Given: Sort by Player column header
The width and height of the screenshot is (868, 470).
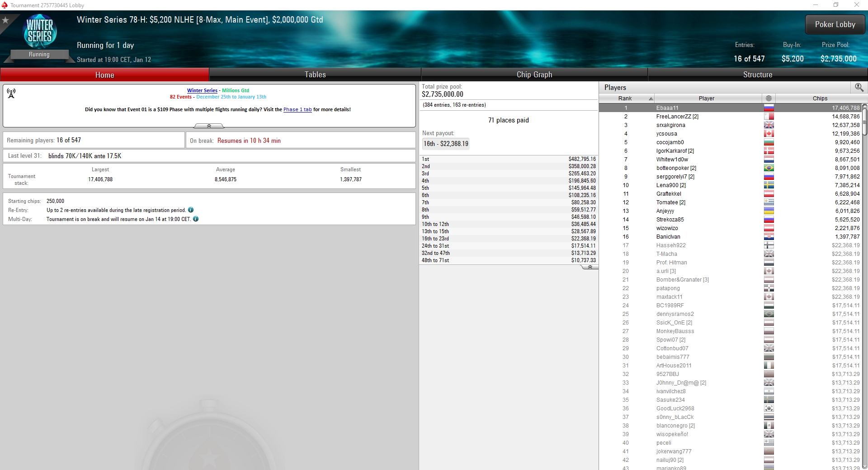Looking at the screenshot, I should 708,98.
